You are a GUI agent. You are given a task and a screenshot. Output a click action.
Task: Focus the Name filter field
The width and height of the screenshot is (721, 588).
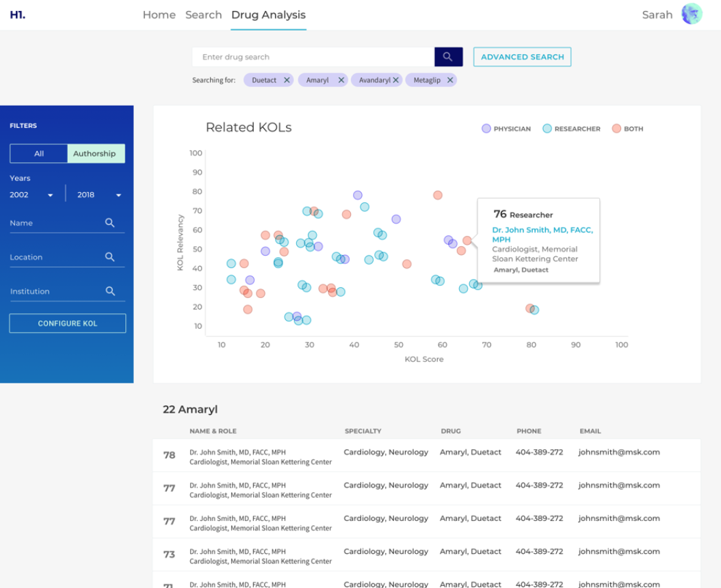(x=67, y=223)
